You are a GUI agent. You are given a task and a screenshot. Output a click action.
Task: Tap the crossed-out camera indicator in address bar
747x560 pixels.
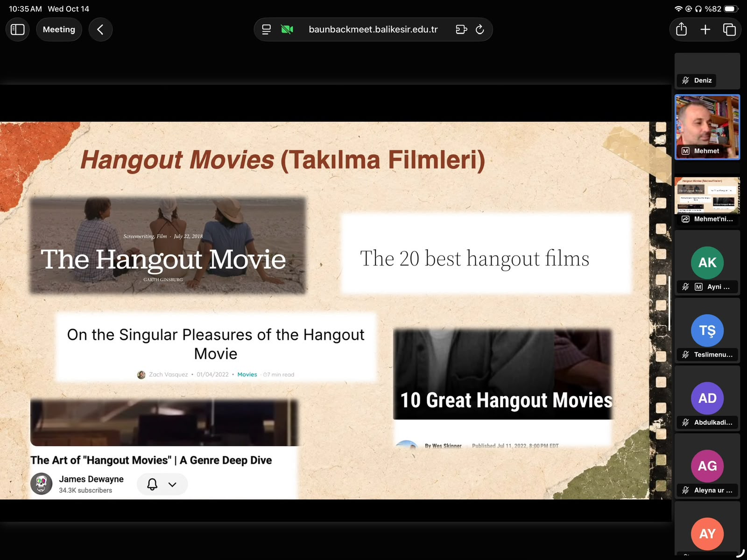pos(287,29)
